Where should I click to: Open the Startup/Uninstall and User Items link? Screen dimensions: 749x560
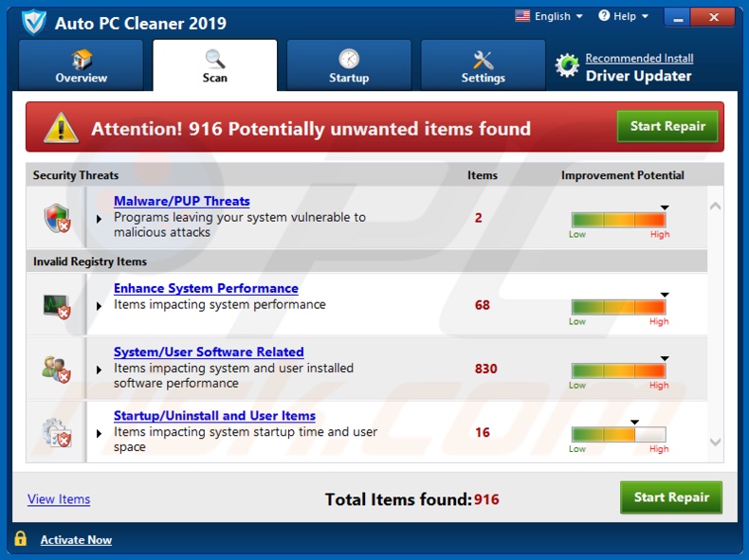[214, 416]
